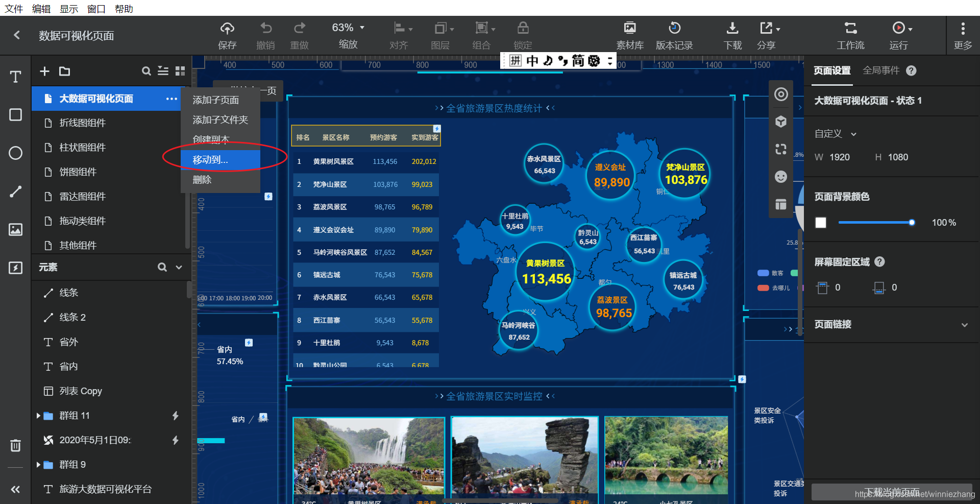Select the Rectangle shape tool
The height and width of the screenshot is (504, 980).
[15, 114]
